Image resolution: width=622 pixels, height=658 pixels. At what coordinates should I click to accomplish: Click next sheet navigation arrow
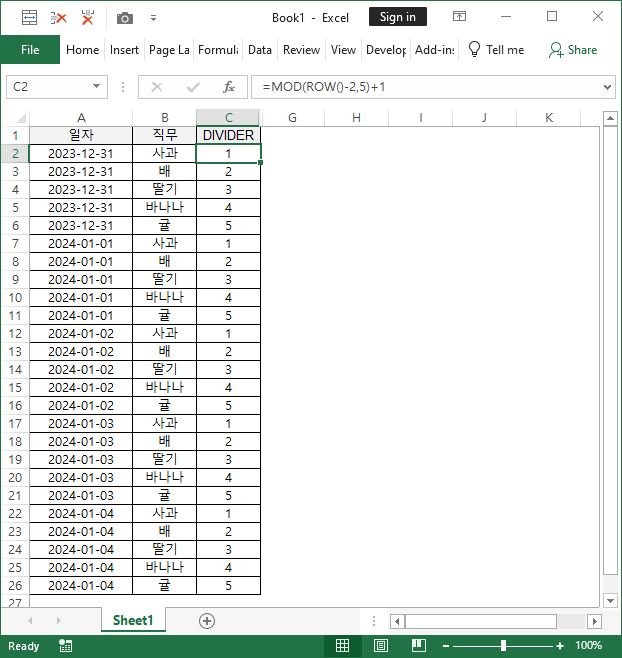pyautogui.click(x=58, y=620)
